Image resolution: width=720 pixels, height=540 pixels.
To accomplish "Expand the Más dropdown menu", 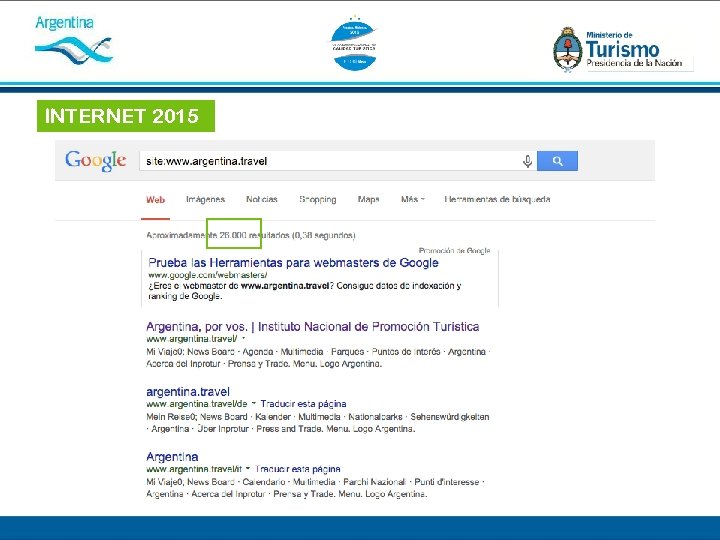I will [x=412, y=199].
